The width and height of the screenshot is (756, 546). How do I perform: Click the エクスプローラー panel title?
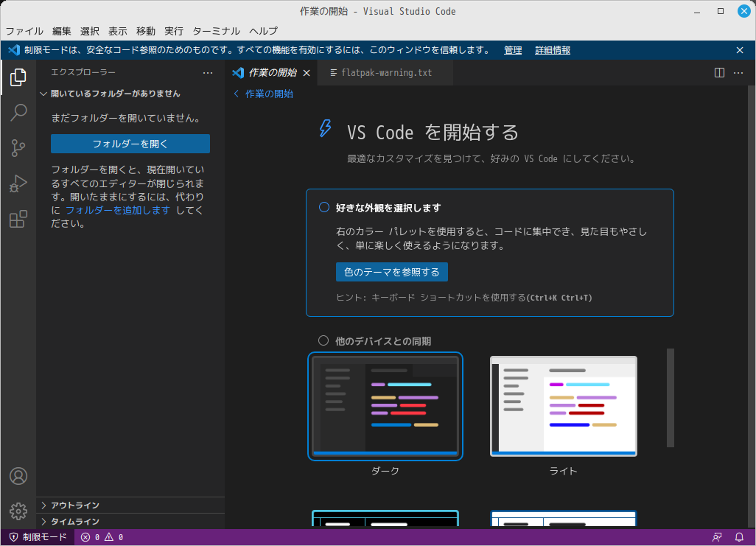coord(83,72)
